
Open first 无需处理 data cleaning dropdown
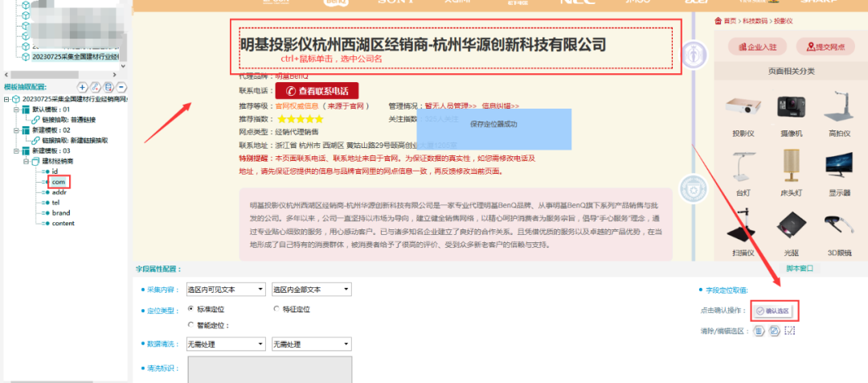pyautogui.click(x=226, y=344)
